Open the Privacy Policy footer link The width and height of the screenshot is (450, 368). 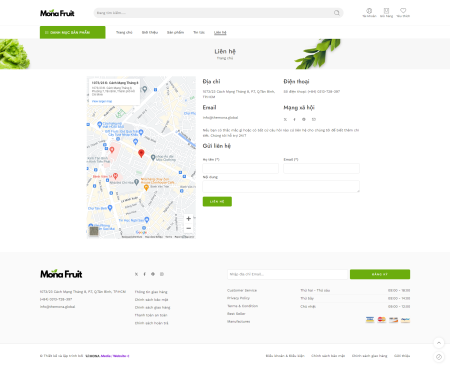(238, 298)
